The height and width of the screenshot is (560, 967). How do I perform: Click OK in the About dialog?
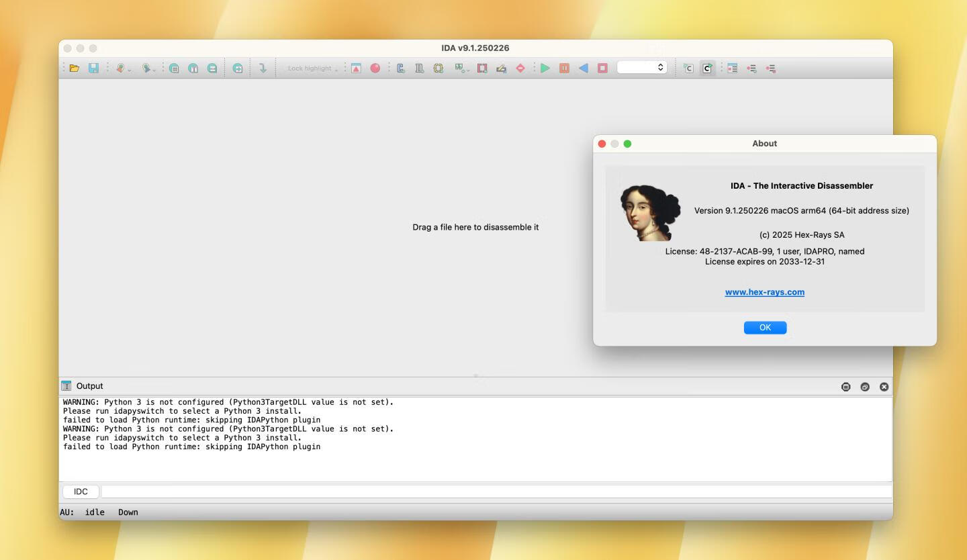click(765, 327)
